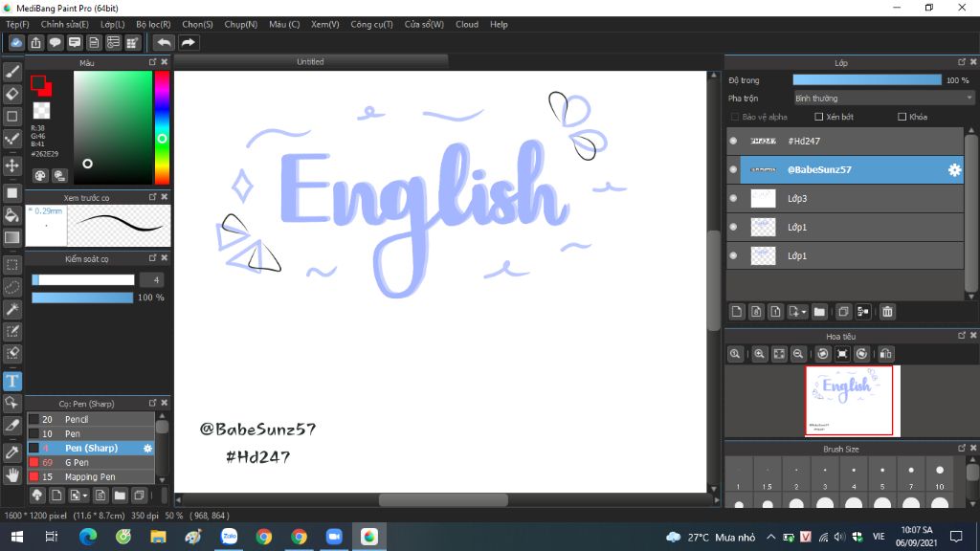
Task: Enable the Khóa checkbox
Action: click(x=902, y=117)
